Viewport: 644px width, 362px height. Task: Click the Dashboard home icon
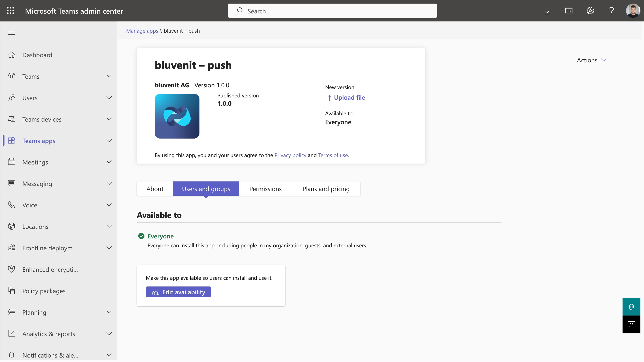pos(11,55)
